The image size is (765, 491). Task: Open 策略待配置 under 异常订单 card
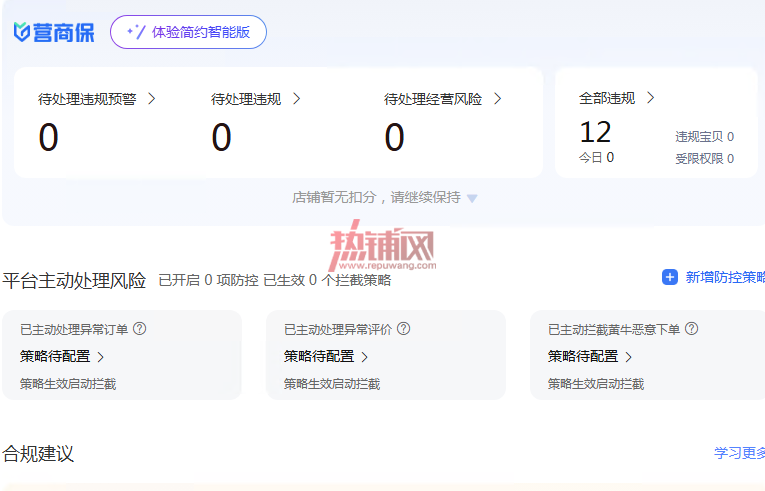click(62, 357)
